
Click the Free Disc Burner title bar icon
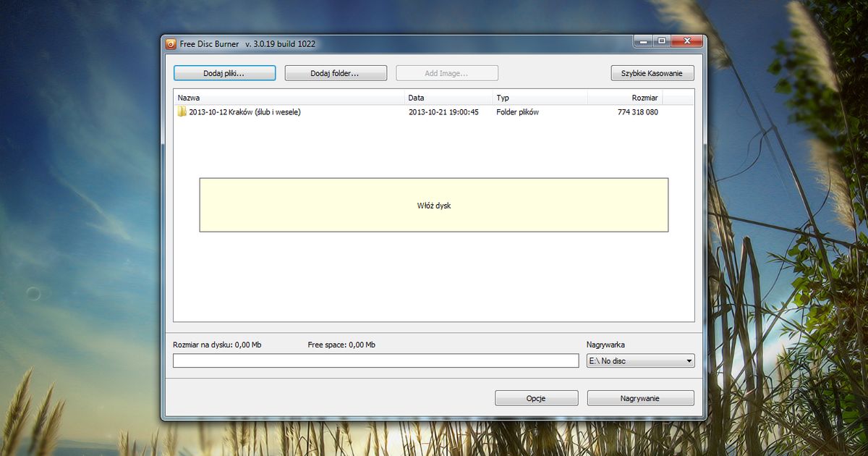click(x=171, y=43)
